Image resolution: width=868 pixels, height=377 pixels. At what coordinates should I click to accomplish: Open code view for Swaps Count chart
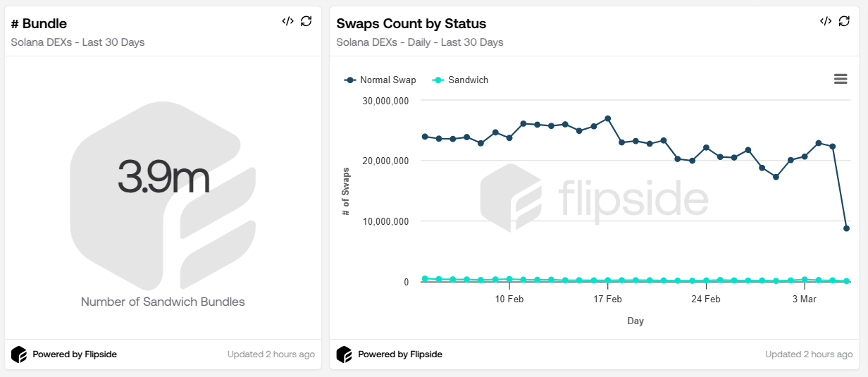tap(826, 21)
